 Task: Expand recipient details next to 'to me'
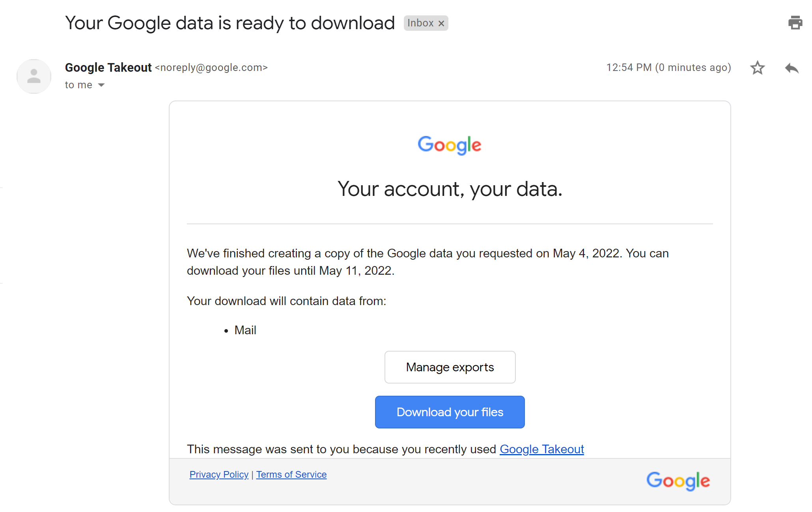pyautogui.click(x=101, y=85)
